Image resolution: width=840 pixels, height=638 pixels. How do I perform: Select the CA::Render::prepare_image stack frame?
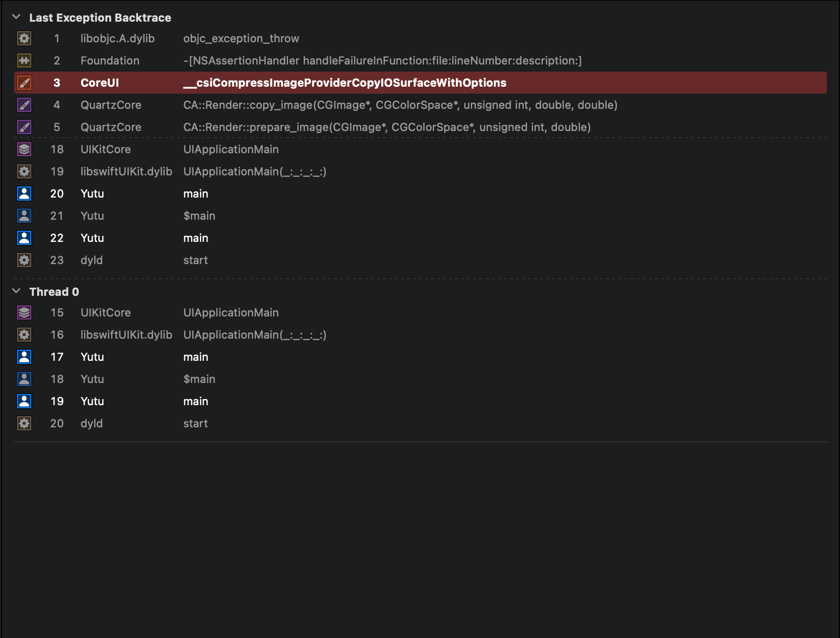pos(386,127)
